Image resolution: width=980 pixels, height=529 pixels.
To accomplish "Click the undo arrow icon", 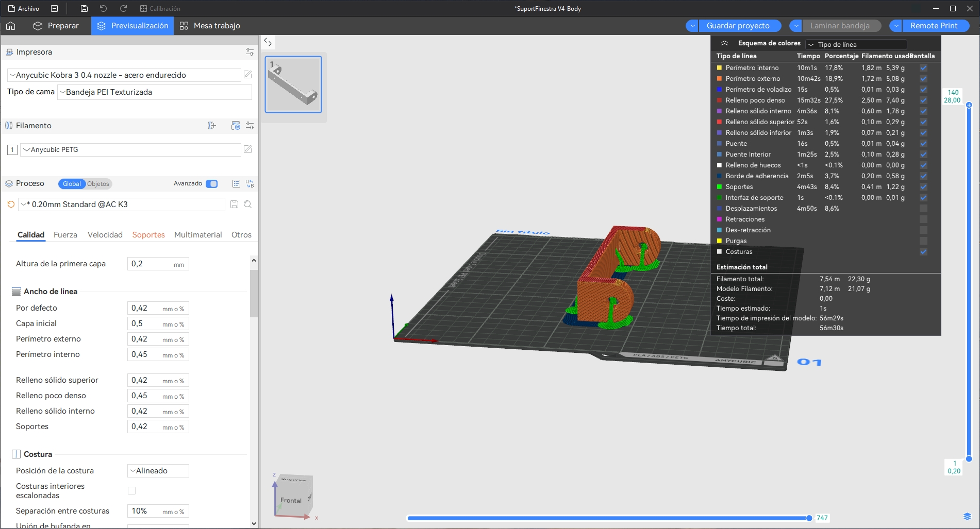I will (x=103, y=9).
